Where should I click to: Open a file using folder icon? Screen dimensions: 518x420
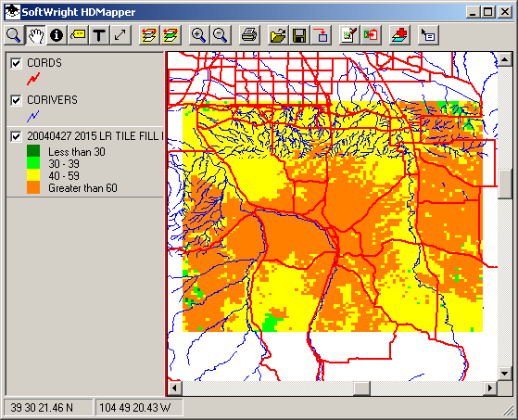click(x=278, y=35)
